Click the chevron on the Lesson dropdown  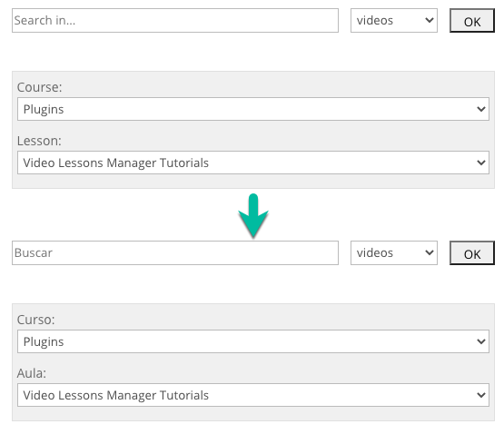[x=481, y=163]
